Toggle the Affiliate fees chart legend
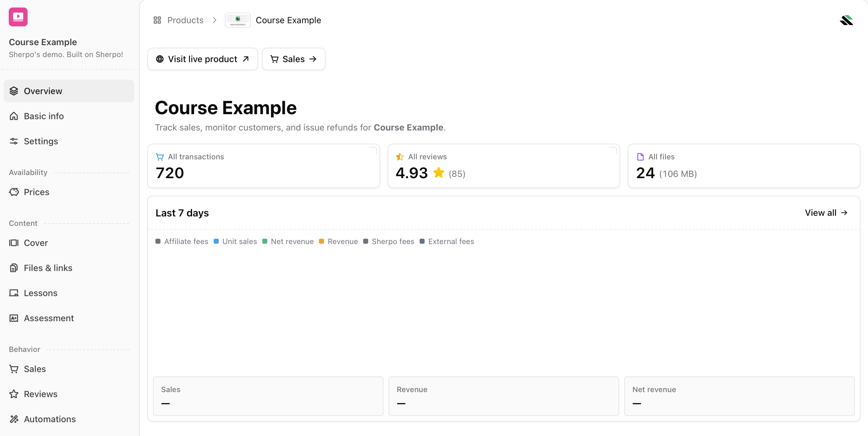Viewport: 868px width, 436px height. coord(182,242)
